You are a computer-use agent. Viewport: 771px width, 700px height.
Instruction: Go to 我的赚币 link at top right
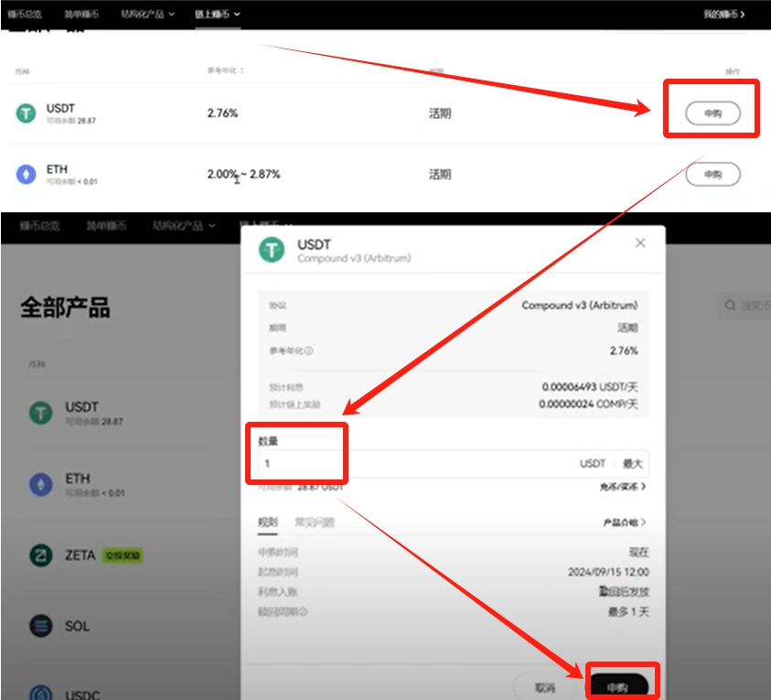point(723,15)
